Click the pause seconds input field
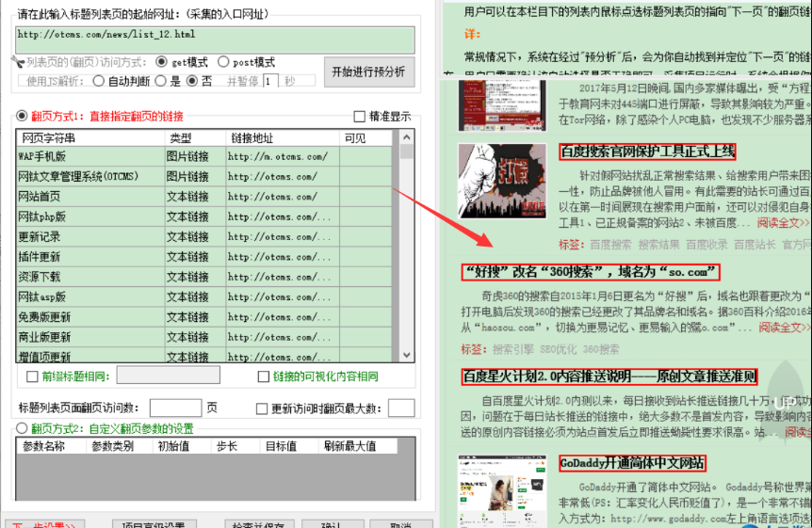This screenshot has width=812, height=528. (x=270, y=81)
